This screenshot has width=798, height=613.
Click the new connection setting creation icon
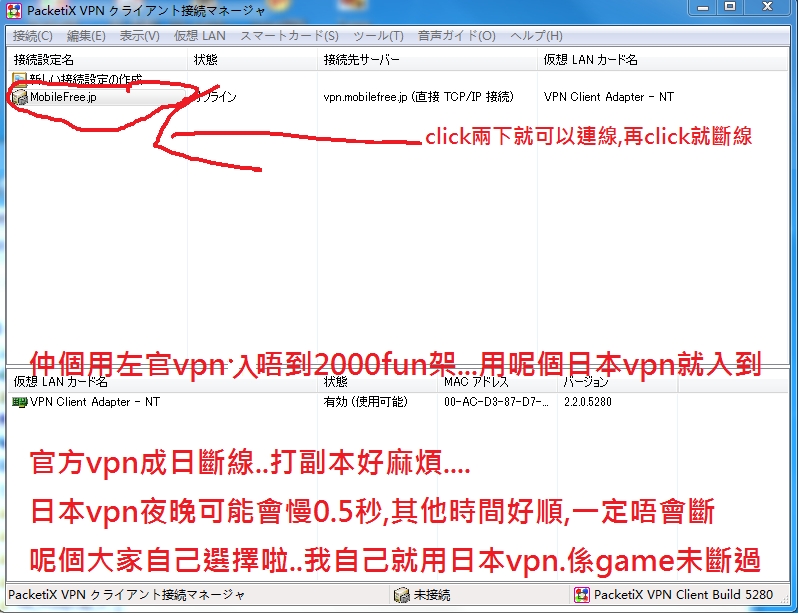19,79
